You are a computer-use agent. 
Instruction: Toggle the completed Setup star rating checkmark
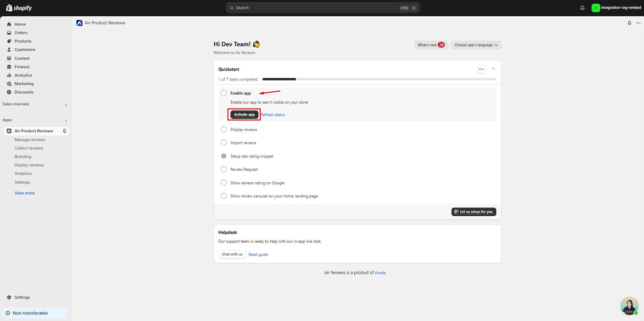(x=224, y=156)
